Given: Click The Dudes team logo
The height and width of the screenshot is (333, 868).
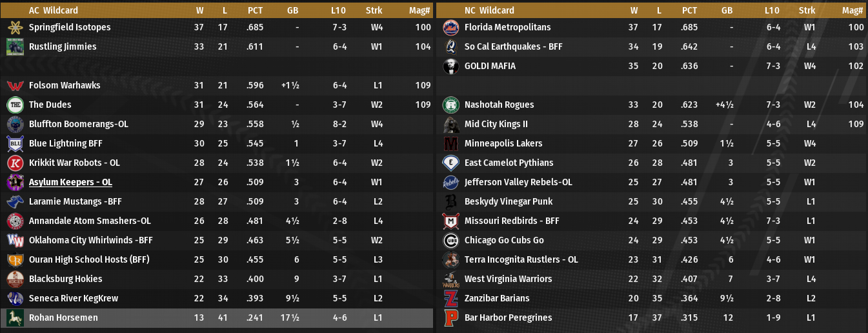Looking at the screenshot, I should click(15, 105).
